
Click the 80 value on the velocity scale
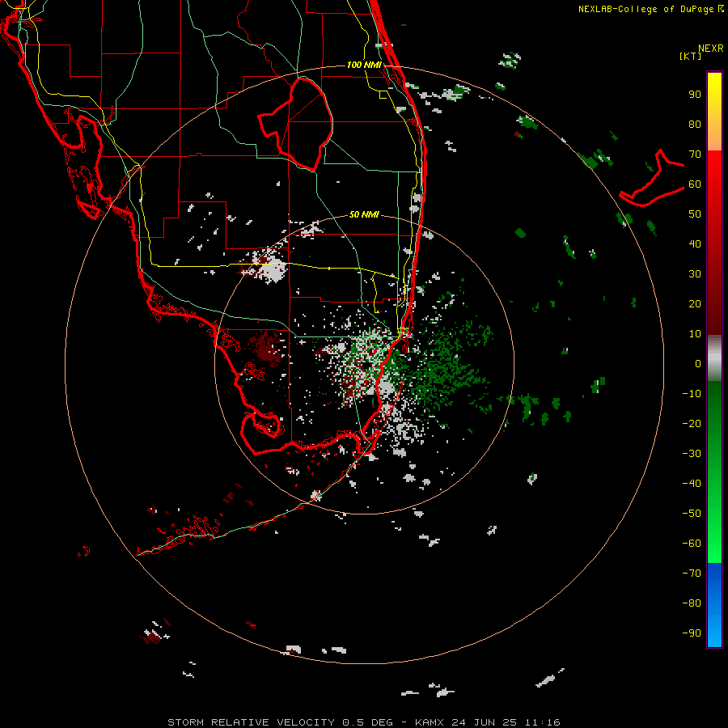coord(695,125)
